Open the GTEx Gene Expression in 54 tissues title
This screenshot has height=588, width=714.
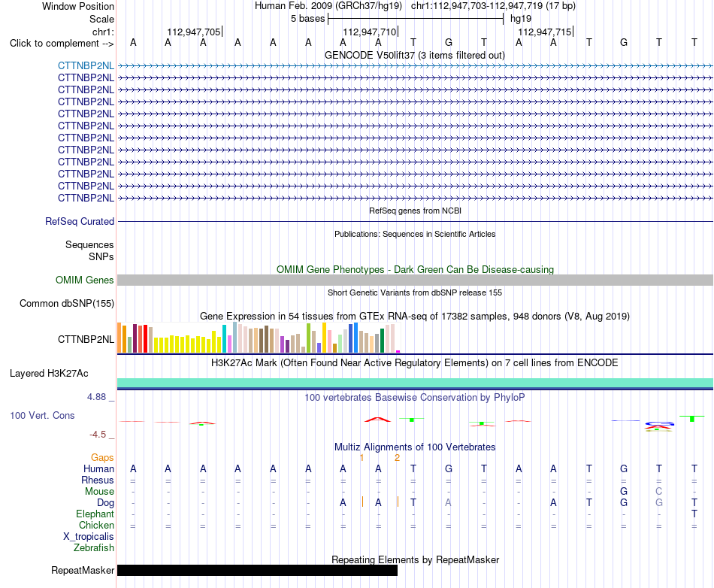coord(415,316)
